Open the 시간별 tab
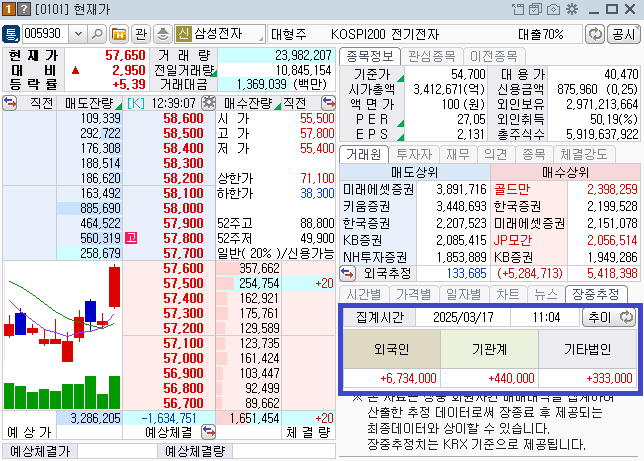The width and height of the screenshot is (644, 461). click(364, 294)
